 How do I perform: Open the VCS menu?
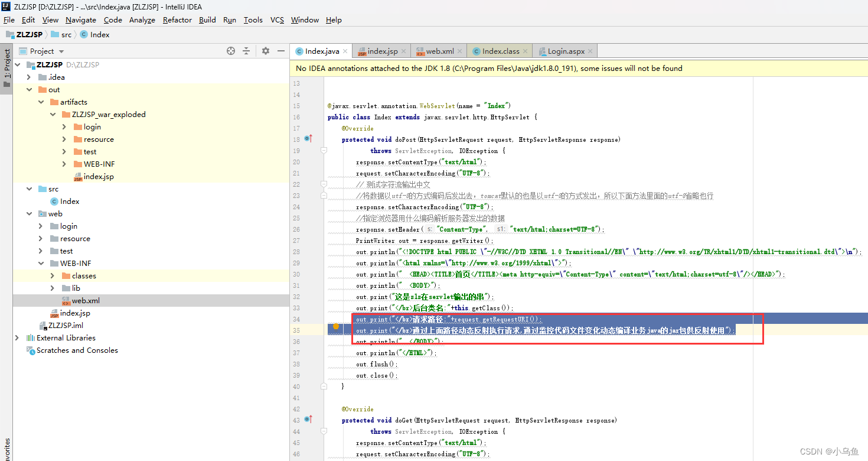click(277, 20)
